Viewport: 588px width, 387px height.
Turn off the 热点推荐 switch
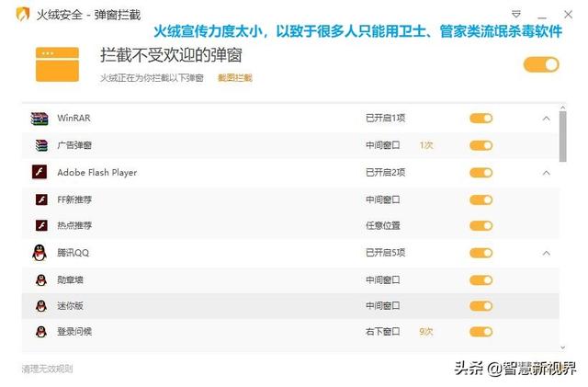(x=481, y=225)
